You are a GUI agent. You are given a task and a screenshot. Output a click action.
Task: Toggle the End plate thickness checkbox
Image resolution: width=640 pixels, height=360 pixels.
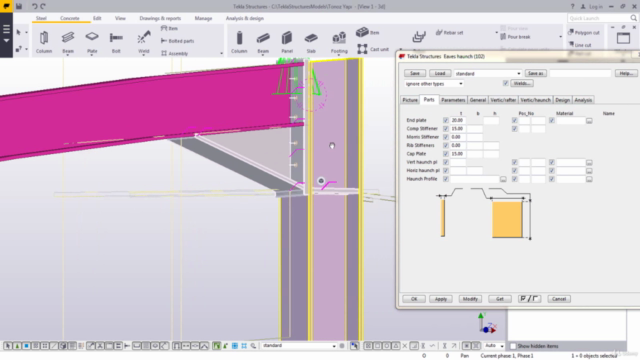pos(446,120)
